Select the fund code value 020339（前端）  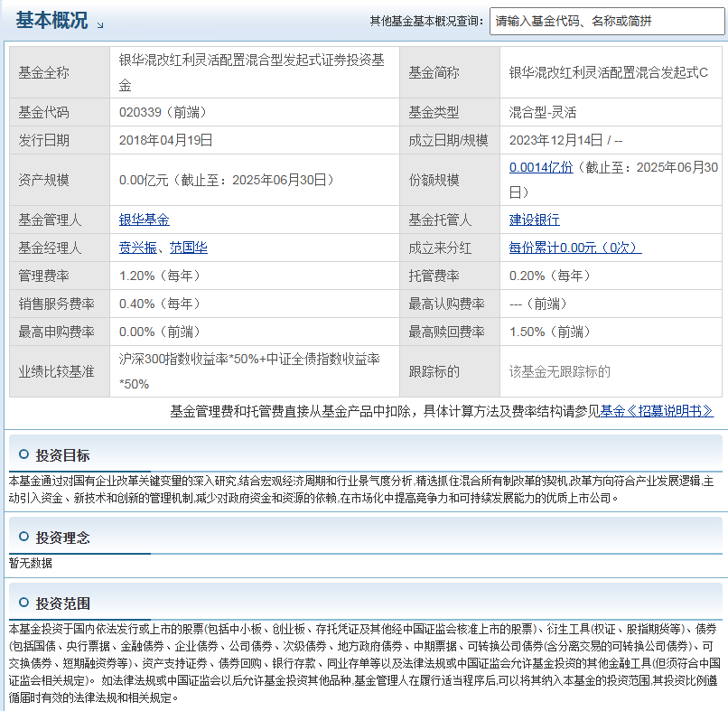point(163,112)
